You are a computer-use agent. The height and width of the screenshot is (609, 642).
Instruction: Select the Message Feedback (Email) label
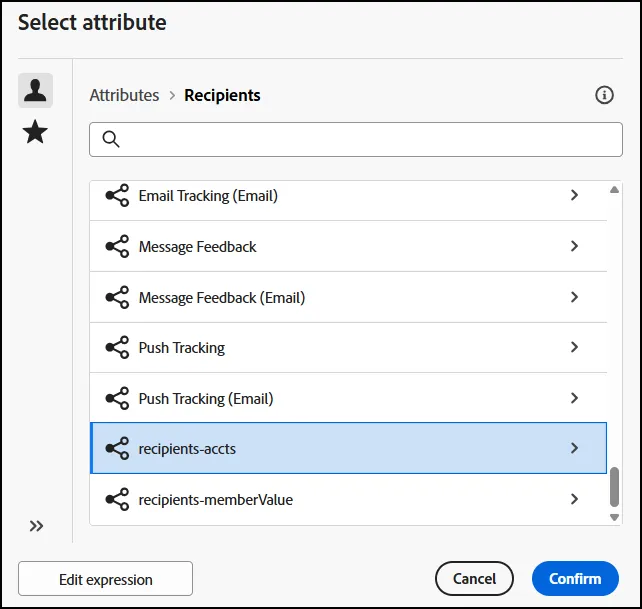222,298
